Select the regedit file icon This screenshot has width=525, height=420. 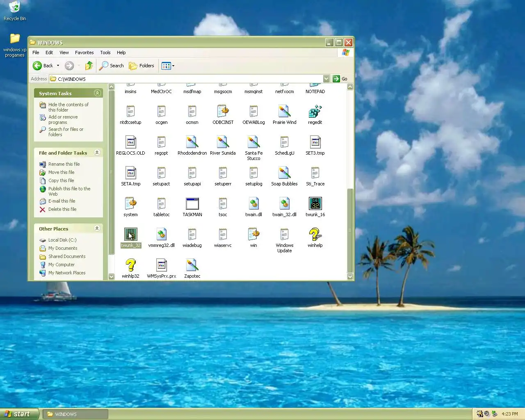click(315, 111)
